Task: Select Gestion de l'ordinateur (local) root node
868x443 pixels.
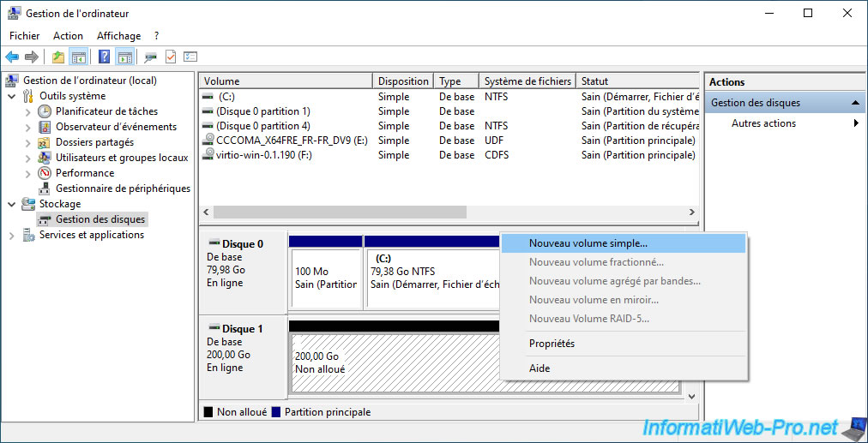Action: coord(89,81)
